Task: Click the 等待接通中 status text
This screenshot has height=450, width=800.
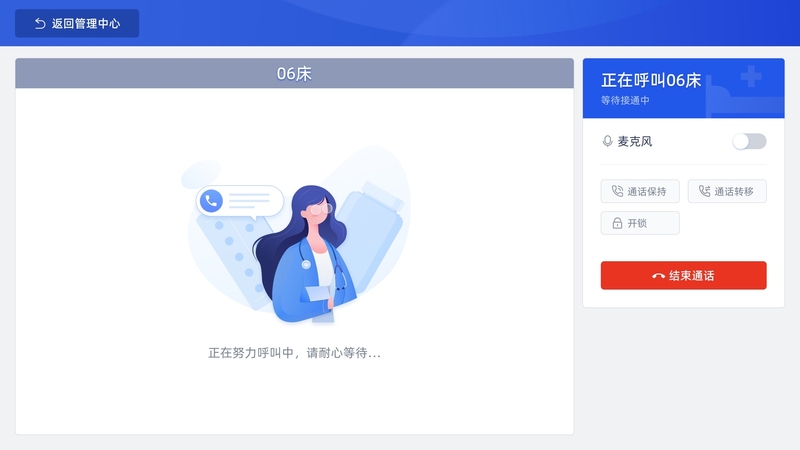Action: tap(625, 101)
